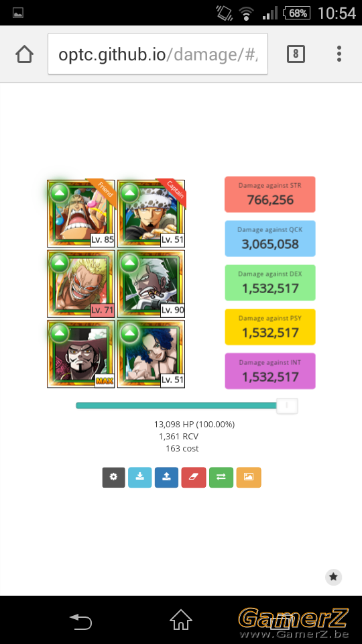Open the tab switcher showing 8 tabs
This screenshot has width=362, height=644.
pos(296,54)
